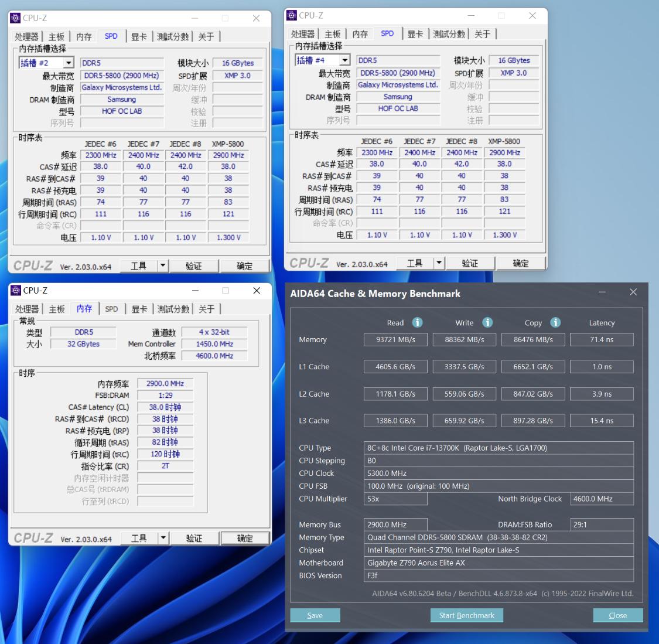Click the Memory Read result field showing 93721 MB/s
The image size is (659, 644).
[395, 339]
